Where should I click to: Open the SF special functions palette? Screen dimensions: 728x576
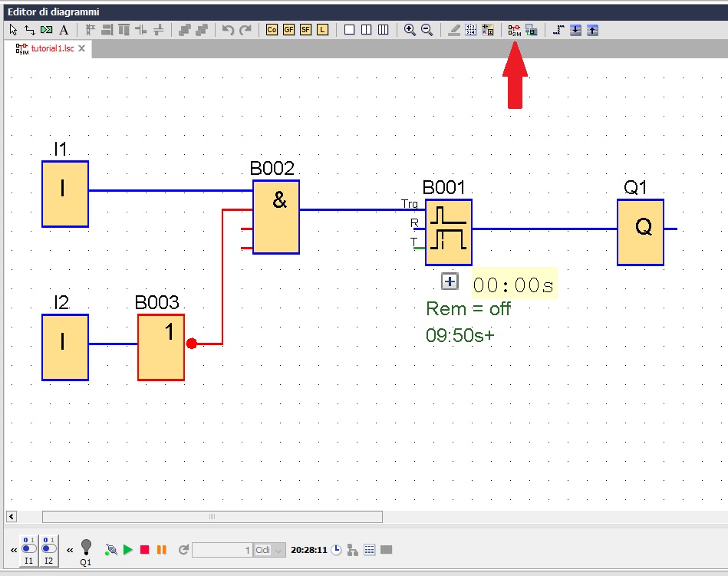tap(305, 30)
